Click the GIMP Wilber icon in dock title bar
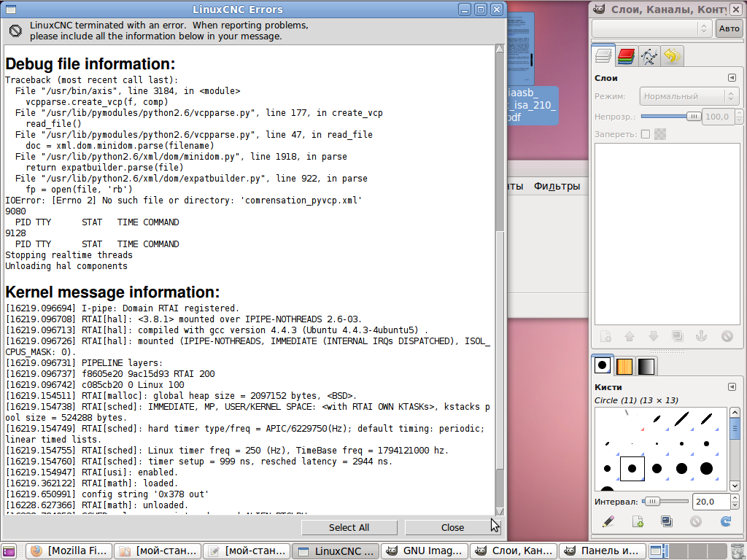The height and width of the screenshot is (560, 747). click(x=599, y=9)
